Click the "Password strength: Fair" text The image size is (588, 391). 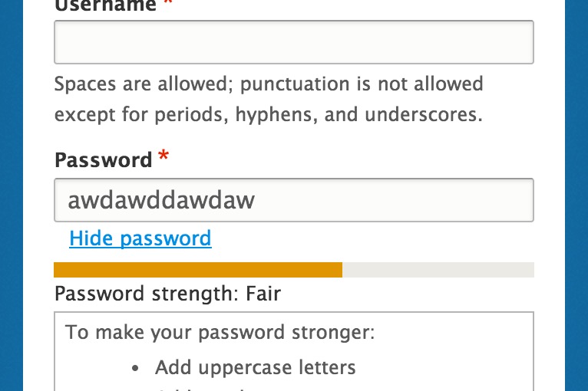coord(167,294)
